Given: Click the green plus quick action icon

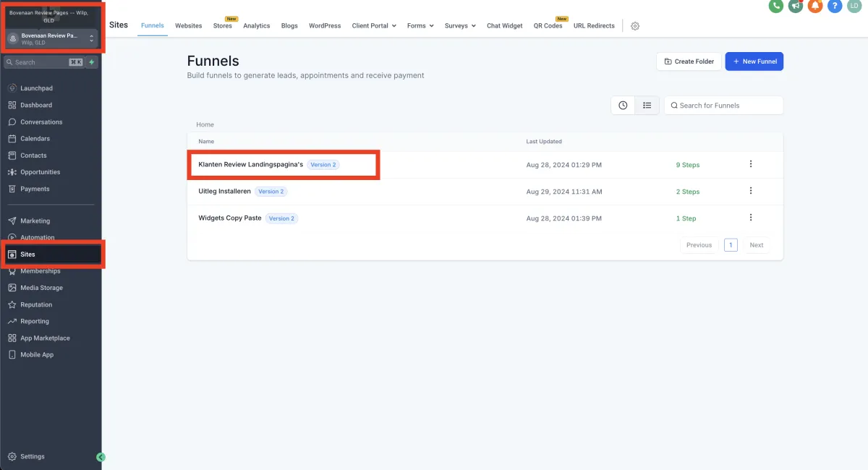Looking at the screenshot, I should tap(92, 62).
